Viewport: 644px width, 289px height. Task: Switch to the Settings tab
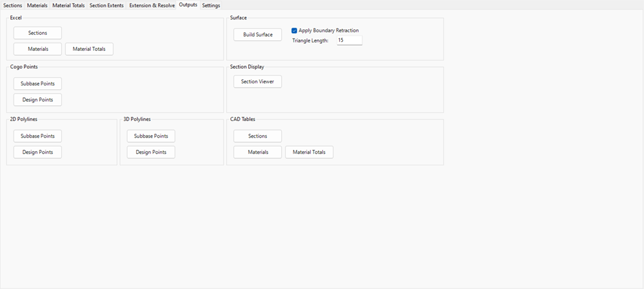point(211,5)
